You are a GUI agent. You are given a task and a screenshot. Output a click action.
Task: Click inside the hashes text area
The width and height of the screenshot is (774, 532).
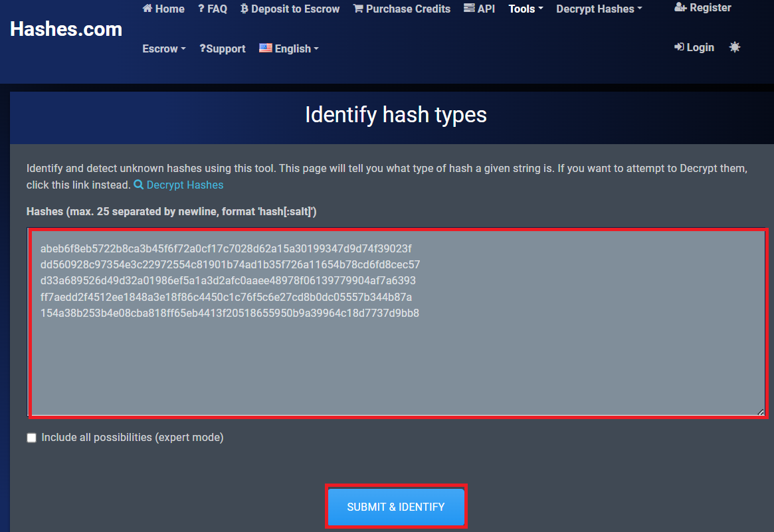[x=397, y=359]
